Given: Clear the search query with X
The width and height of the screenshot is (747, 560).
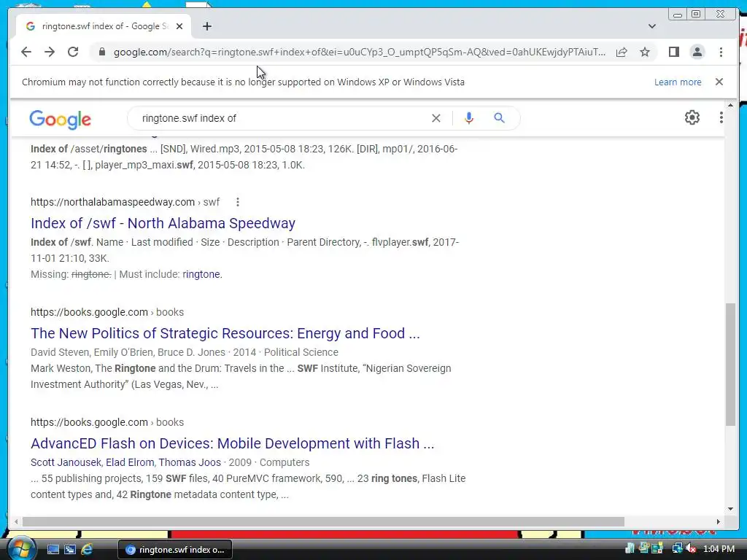Looking at the screenshot, I should [436, 118].
